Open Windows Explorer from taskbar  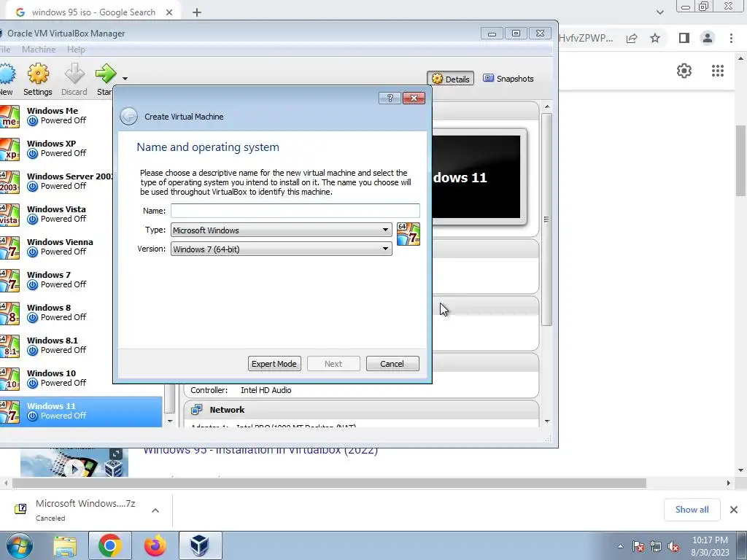pos(65,545)
